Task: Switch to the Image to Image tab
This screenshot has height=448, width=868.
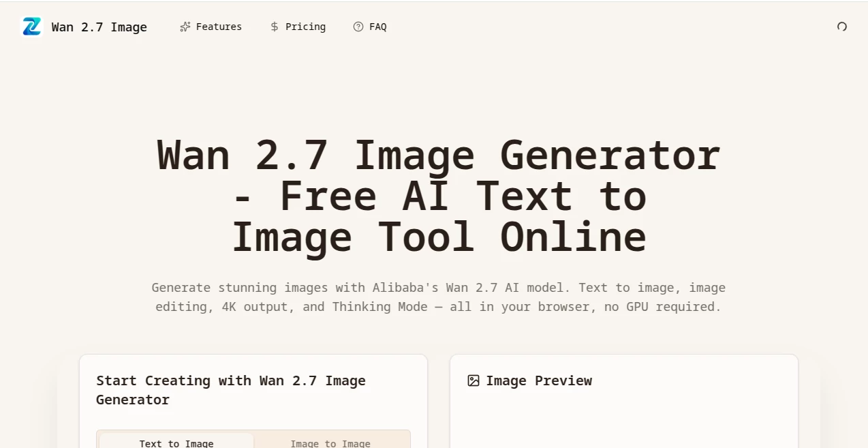Action: click(330, 442)
